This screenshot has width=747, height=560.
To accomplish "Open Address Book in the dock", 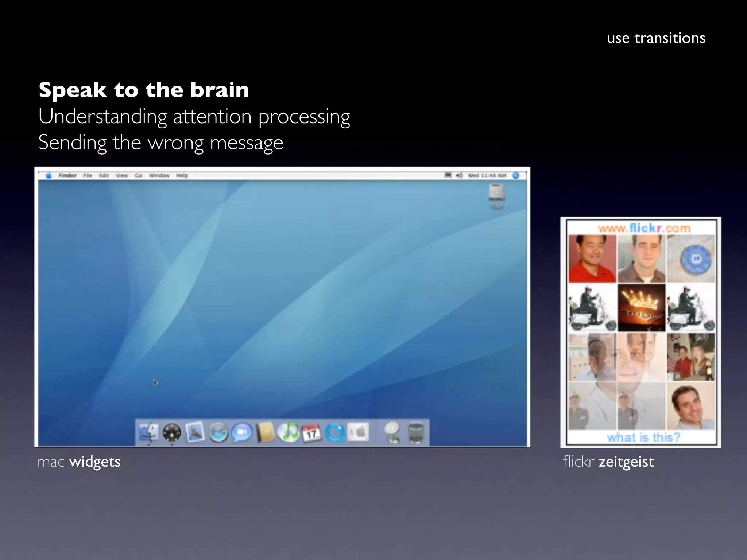I will click(265, 433).
